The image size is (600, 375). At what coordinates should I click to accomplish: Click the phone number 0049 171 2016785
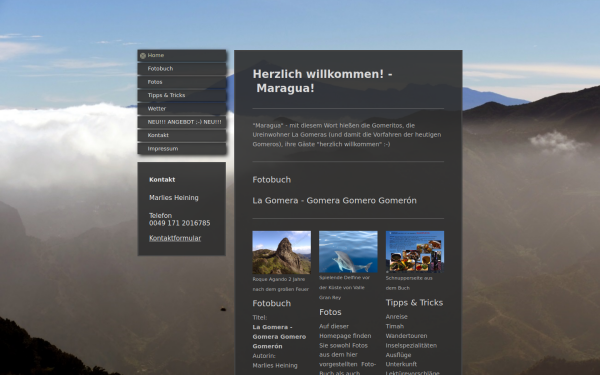pos(179,223)
